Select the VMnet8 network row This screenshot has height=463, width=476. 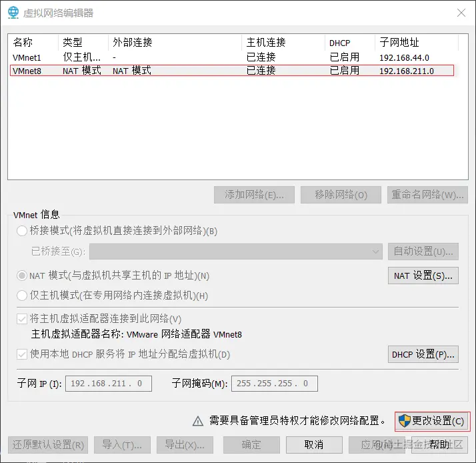[x=232, y=71]
